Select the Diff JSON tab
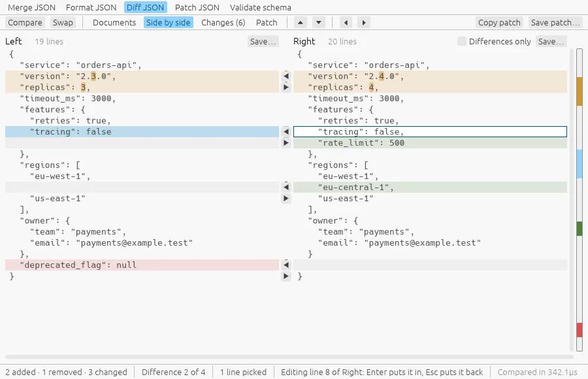Screen dimensions: 588x379 (146, 7)
